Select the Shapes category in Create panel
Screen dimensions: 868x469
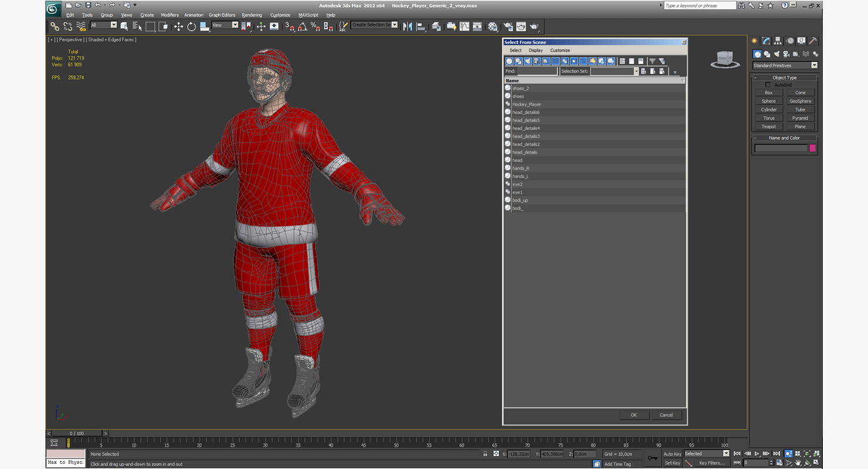click(x=767, y=54)
